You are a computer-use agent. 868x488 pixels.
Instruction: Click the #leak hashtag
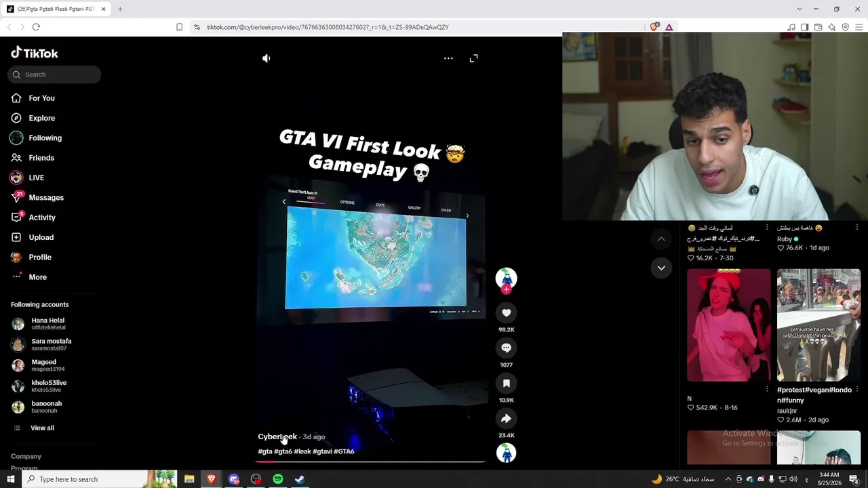pos(302,451)
